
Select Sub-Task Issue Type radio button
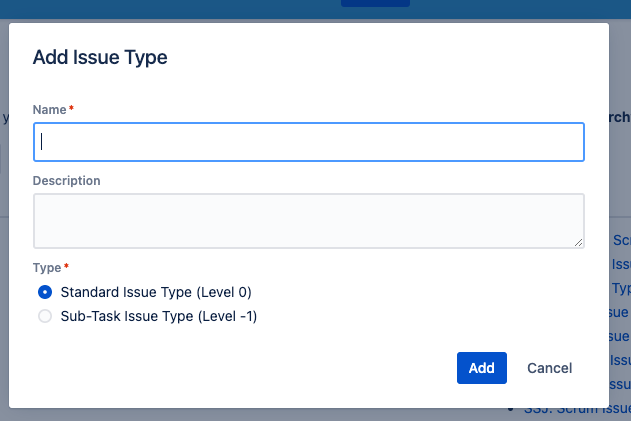point(45,316)
